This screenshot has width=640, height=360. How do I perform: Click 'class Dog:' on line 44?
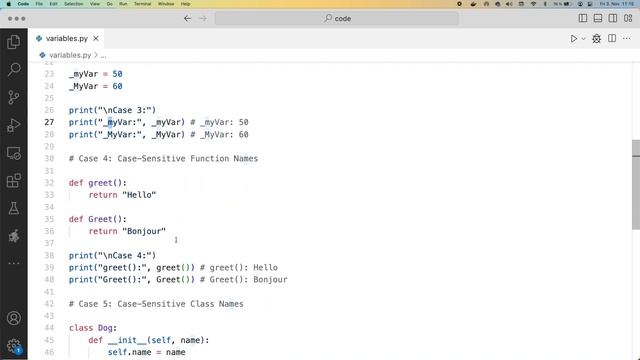pyautogui.click(x=93, y=328)
